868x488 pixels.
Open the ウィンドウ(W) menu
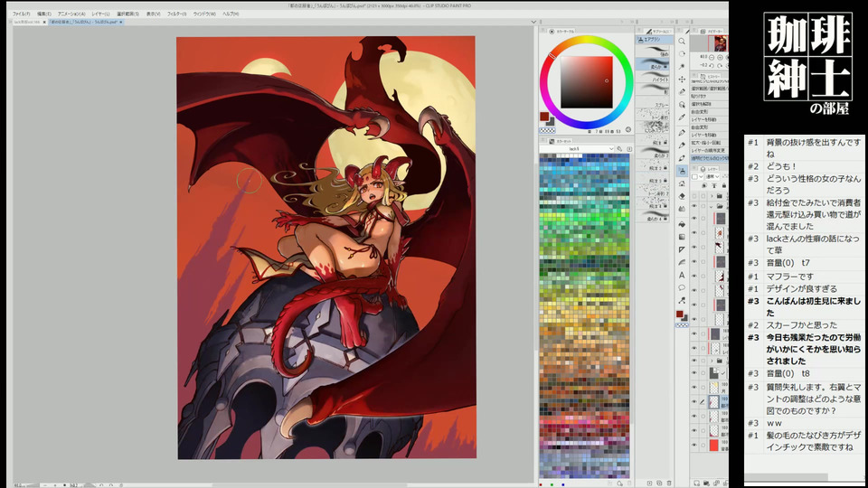[x=204, y=14]
